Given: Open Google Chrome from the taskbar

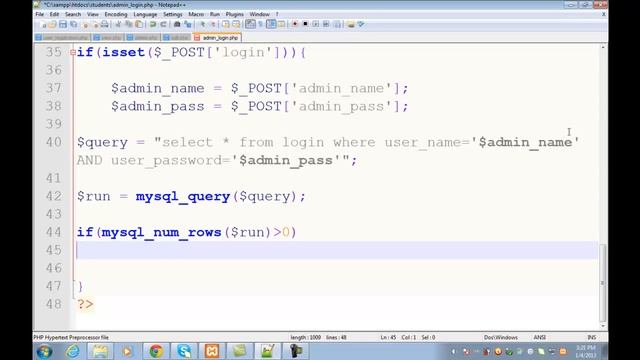Looking at the screenshot, I should pos(156,351).
